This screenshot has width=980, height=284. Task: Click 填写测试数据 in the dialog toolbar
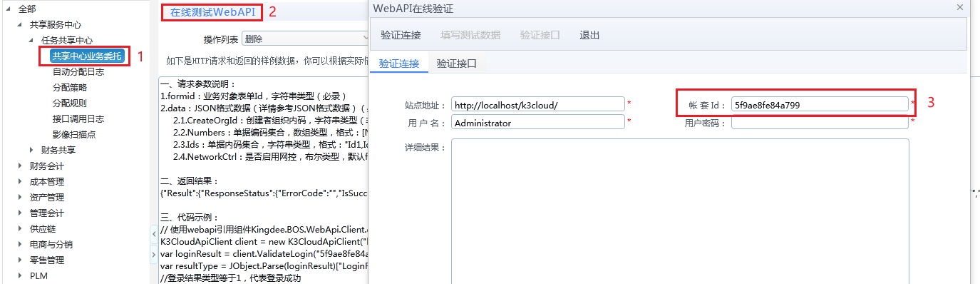[x=470, y=35]
